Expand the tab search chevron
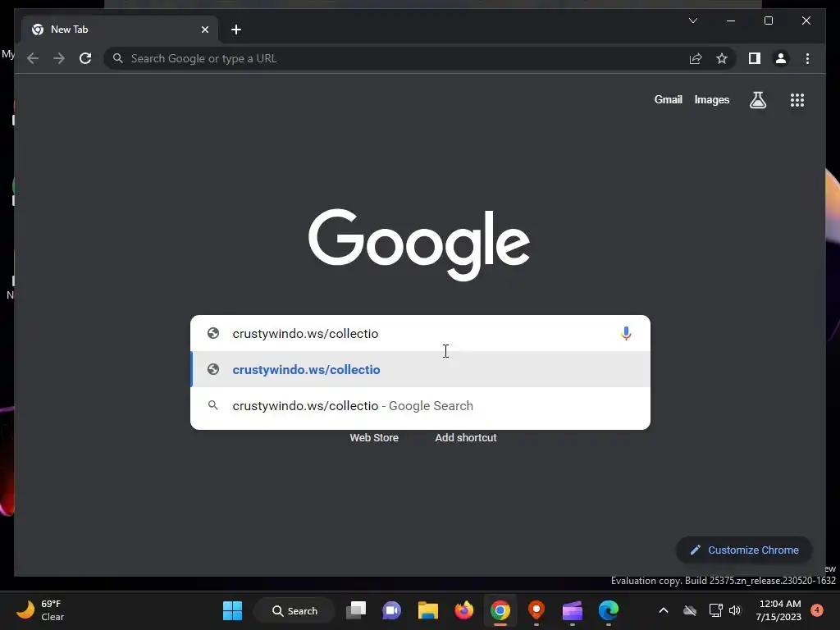The image size is (840, 630). click(x=692, y=21)
